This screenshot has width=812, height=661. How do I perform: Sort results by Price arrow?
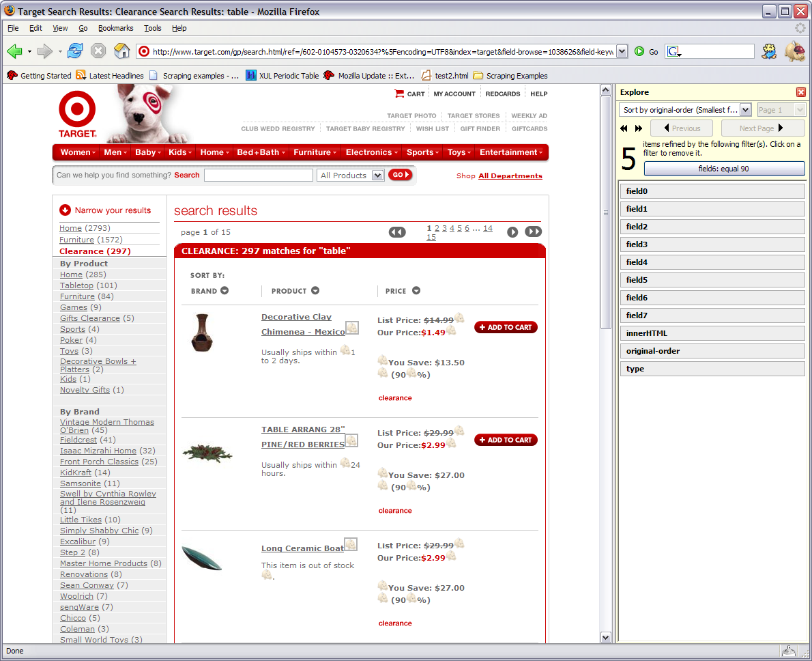(x=416, y=291)
